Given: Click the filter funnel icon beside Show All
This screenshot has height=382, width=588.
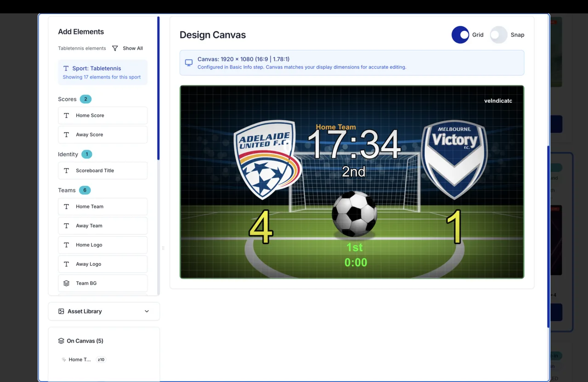Looking at the screenshot, I should tap(114, 48).
